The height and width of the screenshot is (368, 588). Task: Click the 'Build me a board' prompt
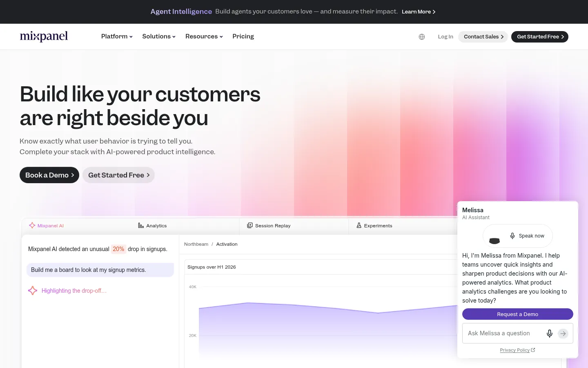tap(100, 270)
